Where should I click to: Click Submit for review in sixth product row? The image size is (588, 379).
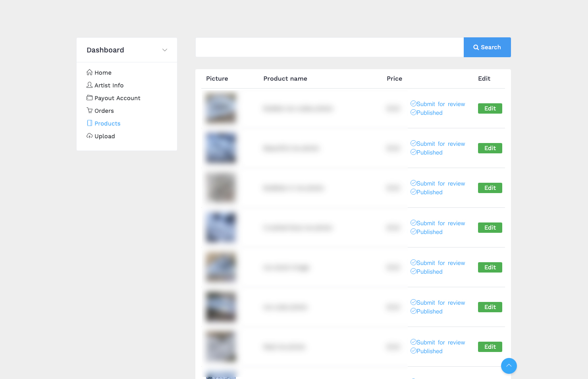point(438,303)
